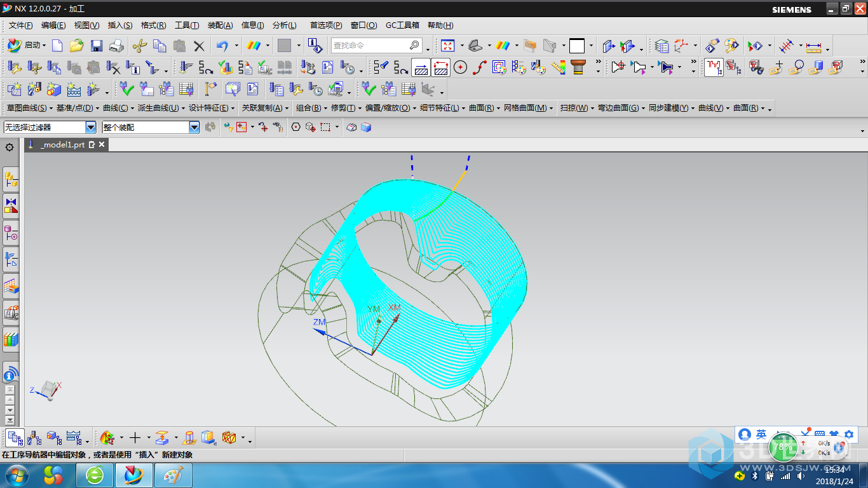Screen dimensions: 868x488
Task: Click the Fit view icon
Action: (x=448, y=46)
